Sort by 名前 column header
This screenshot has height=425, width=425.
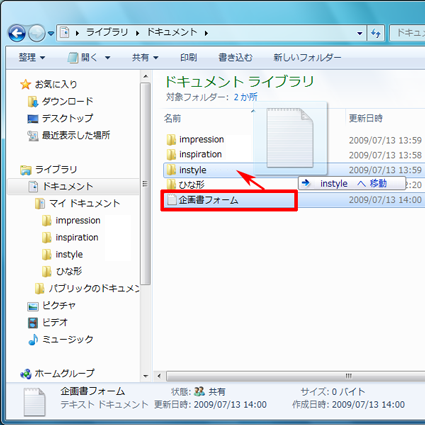pos(172,118)
